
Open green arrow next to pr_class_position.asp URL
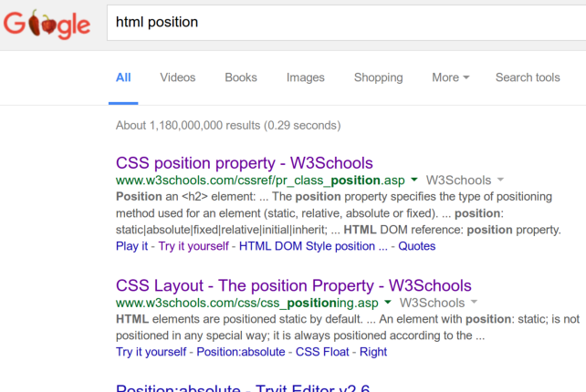coord(414,180)
